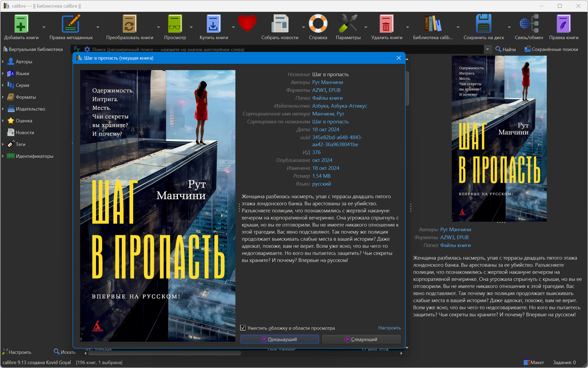This screenshot has height=368, width=588.
Task: Expand the Publisher (Издательство) category
Action: (x=3, y=109)
